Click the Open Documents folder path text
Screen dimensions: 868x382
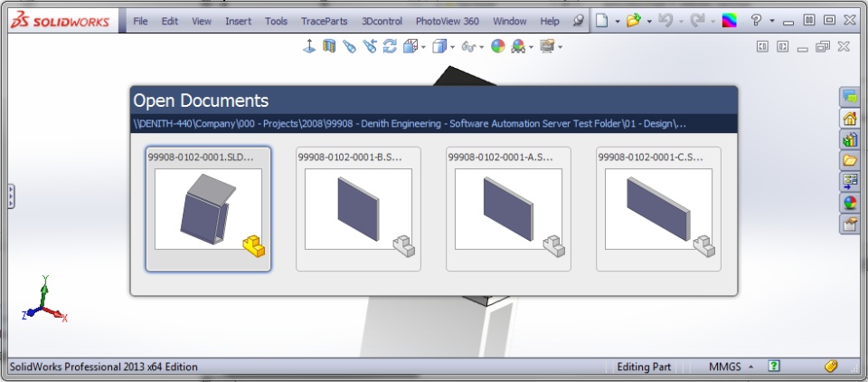pos(410,124)
